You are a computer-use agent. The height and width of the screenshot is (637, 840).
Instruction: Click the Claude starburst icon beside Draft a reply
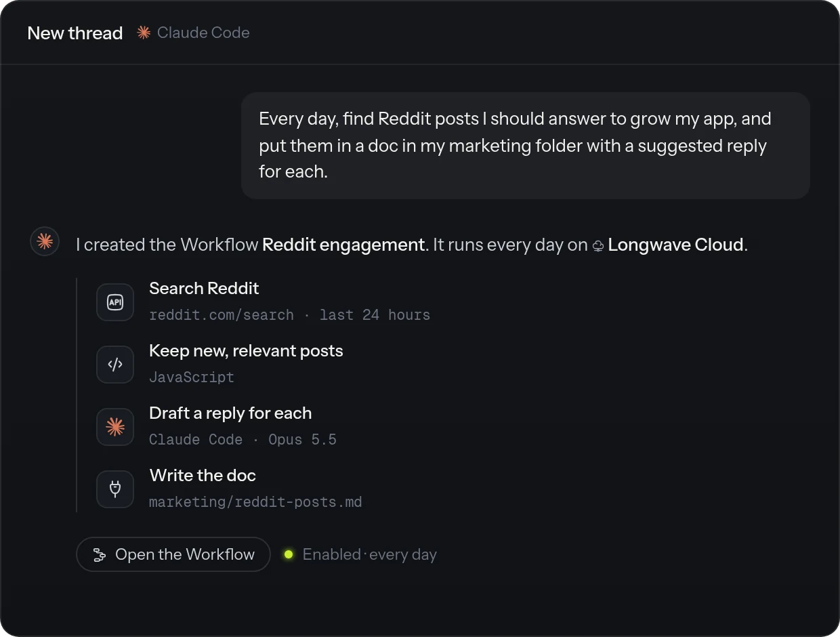pos(115,427)
